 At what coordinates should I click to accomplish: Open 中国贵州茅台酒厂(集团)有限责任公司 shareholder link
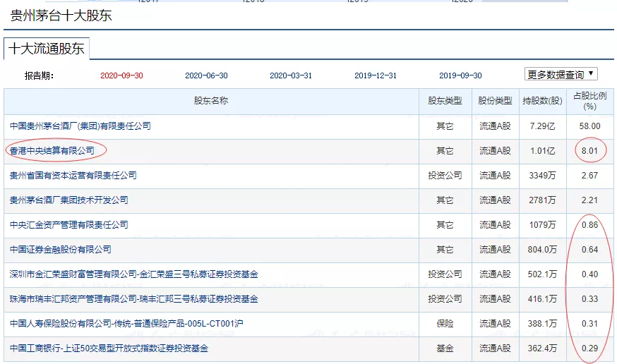coord(80,126)
